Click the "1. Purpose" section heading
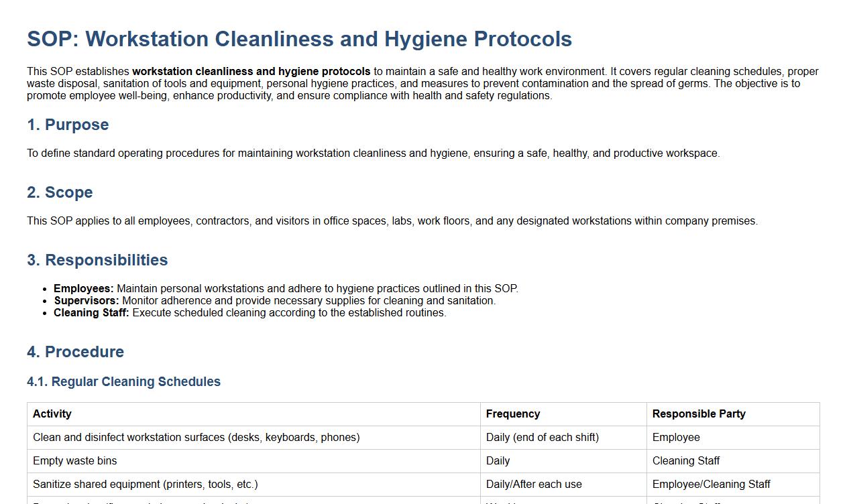Viewport: 847px width, 504px height. point(68,125)
